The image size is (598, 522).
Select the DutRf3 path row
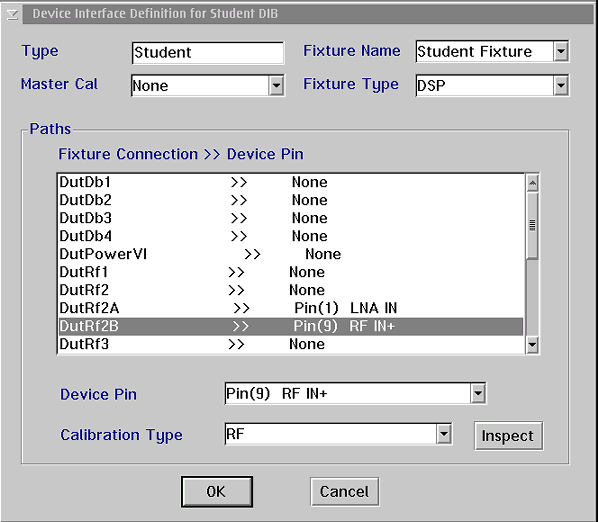click(291, 344)
